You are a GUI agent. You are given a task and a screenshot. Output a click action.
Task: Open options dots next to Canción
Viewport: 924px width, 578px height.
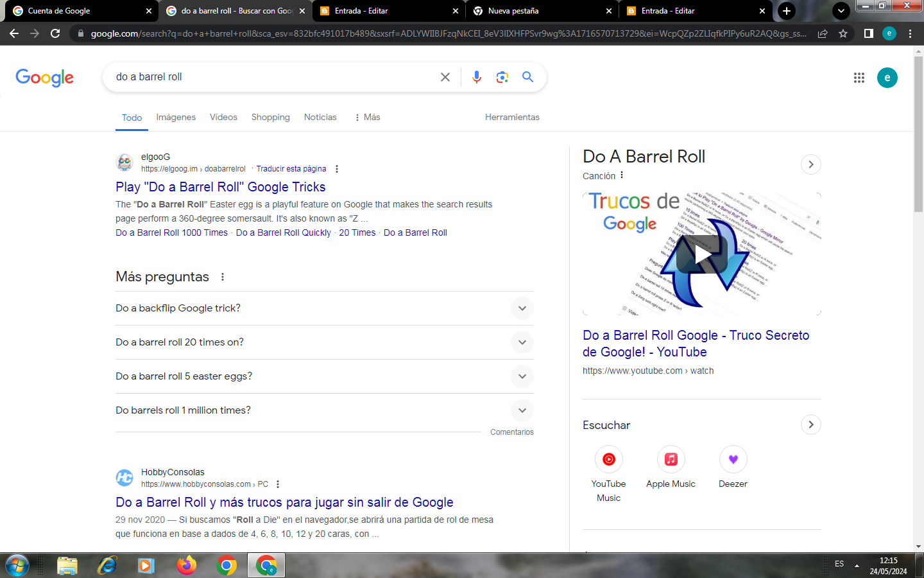click(622, 175)
